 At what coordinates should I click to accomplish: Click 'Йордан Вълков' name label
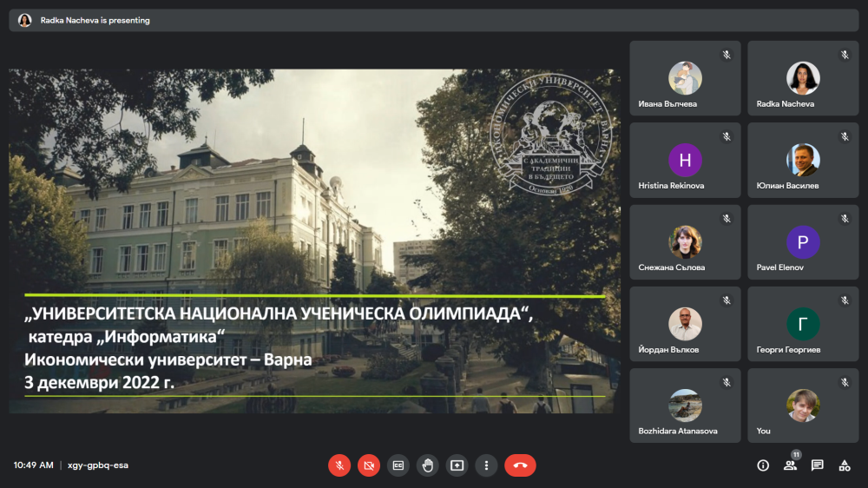[668, 350]
